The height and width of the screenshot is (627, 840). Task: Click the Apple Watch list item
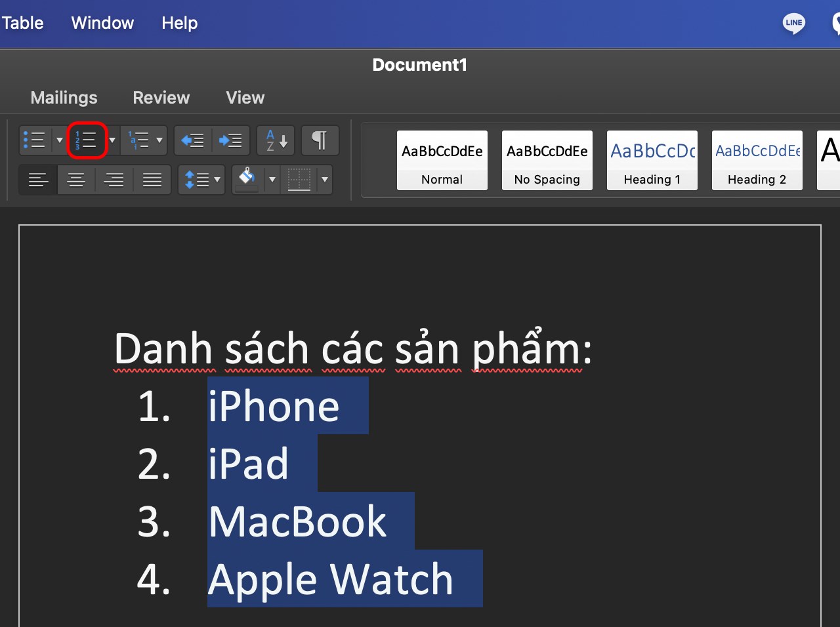(331, 580)
